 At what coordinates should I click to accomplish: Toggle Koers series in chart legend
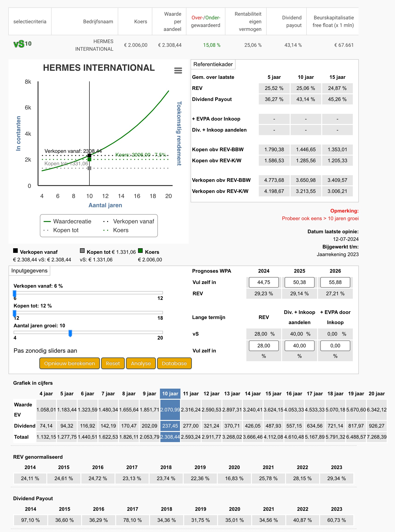(x=116, y=230)
